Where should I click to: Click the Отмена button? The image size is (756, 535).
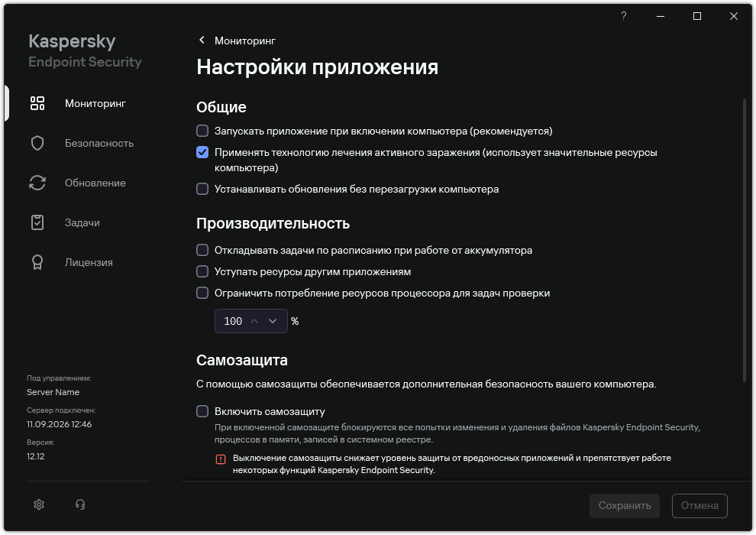[699, 505]
